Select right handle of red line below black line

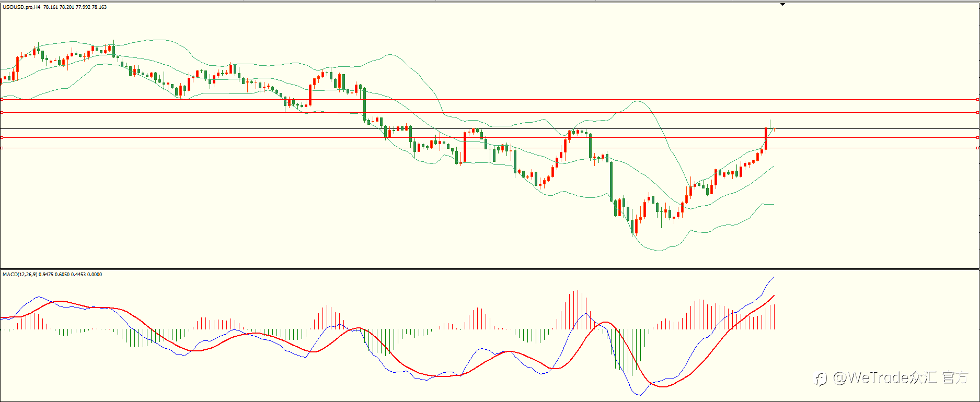[x=977, y=137]
